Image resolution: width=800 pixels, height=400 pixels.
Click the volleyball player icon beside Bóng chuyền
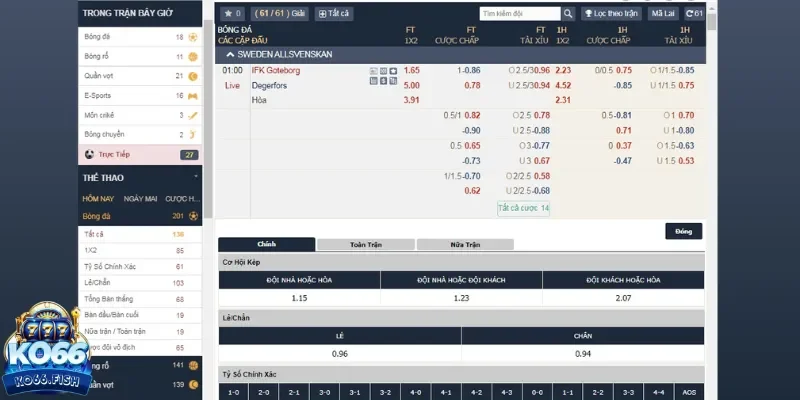[x=193, y=134]
